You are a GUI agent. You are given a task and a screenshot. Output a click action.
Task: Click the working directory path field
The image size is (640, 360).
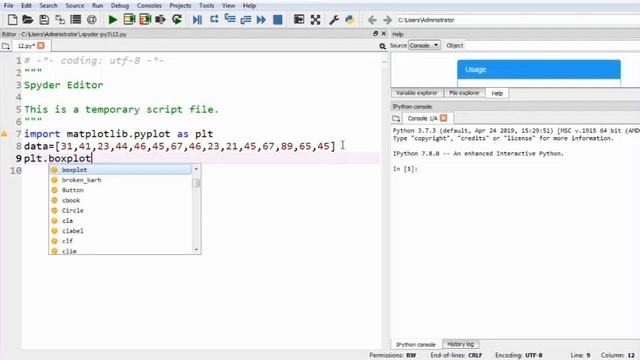518,20
